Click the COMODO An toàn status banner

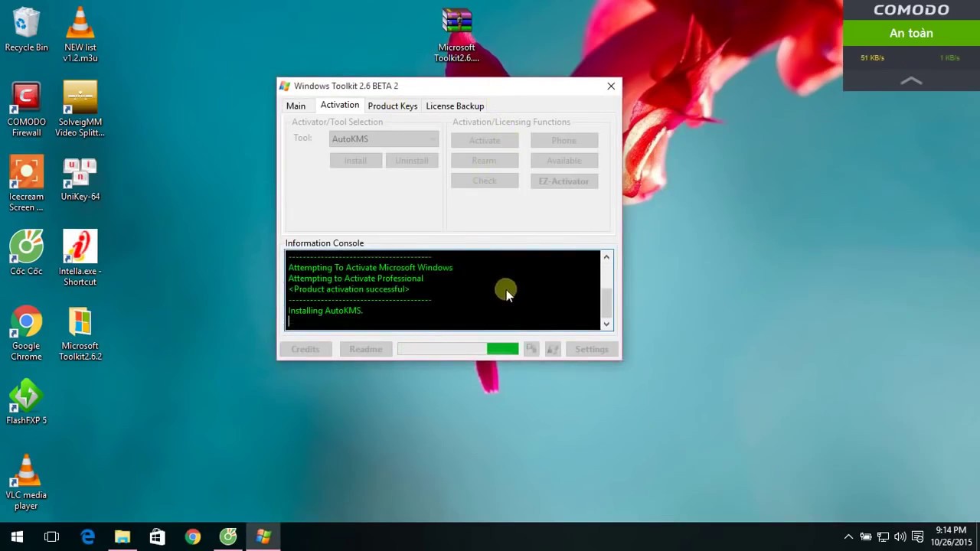coord(911,33)
